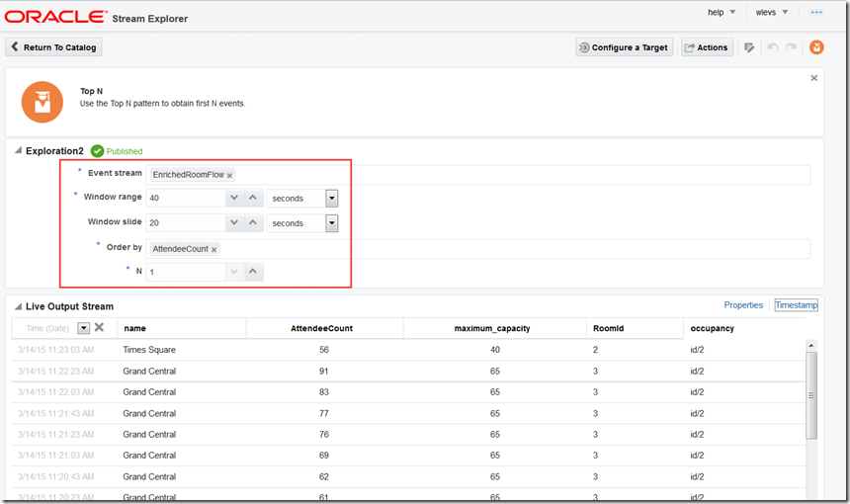Click the orange Top N pattern icon

click(42, 102)
